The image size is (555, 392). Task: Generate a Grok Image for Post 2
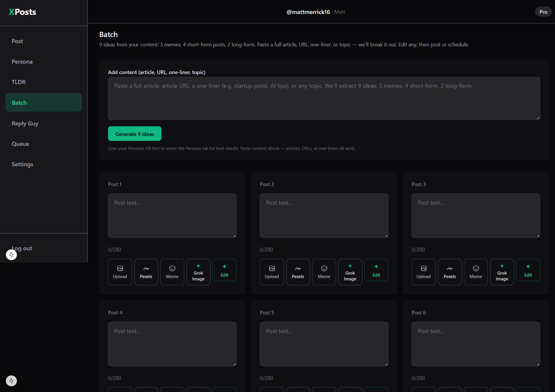click(350, 272)
